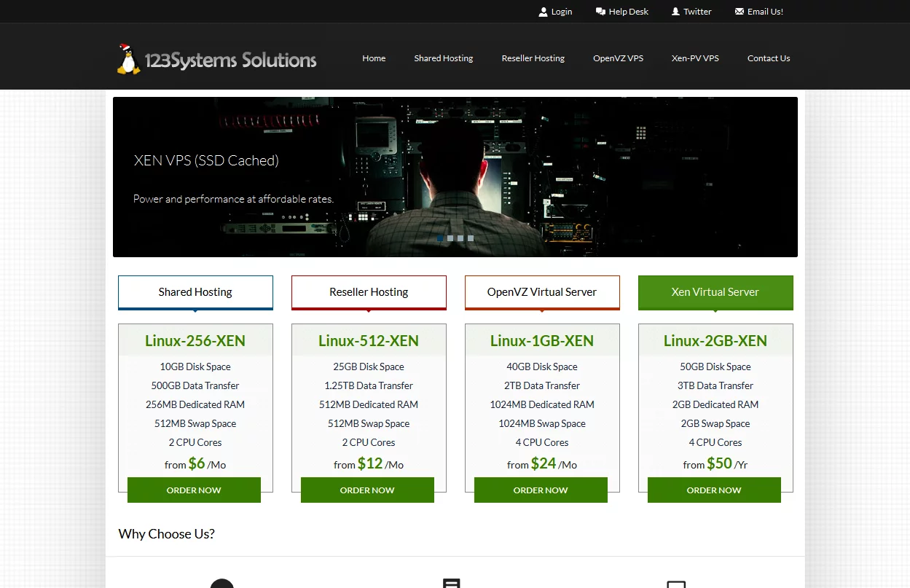The image size is (910, 588).
Task: Click the 'Why Choose Us?' heading
Action: click(x=167, y=534)
